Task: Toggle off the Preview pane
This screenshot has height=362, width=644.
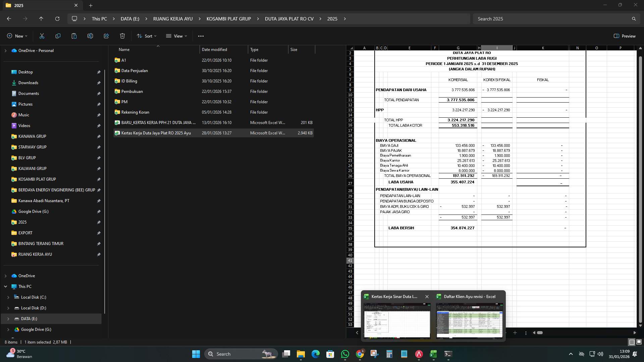Action: 625,36
